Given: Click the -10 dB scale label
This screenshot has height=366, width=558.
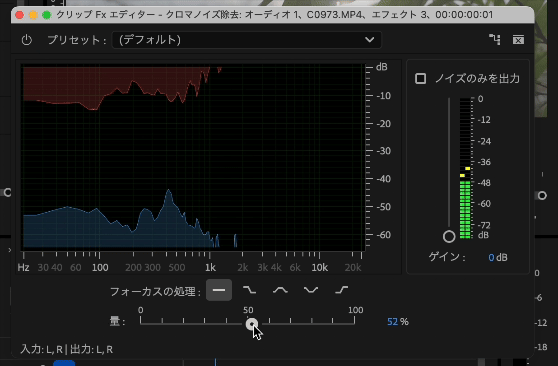Looking at the screenshot, I should pos(383,96).
